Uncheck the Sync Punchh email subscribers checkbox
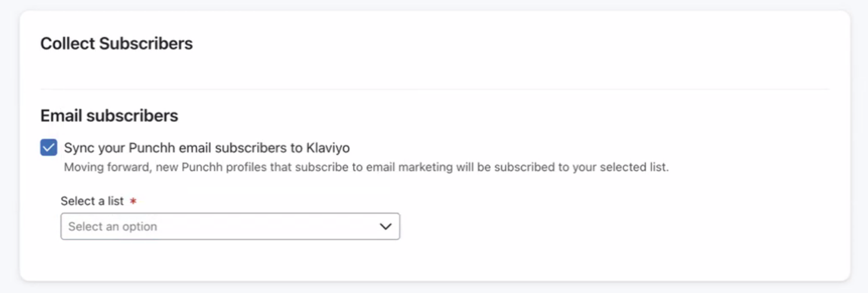Viewport: 868px width, 293px height. coord(48,148)
